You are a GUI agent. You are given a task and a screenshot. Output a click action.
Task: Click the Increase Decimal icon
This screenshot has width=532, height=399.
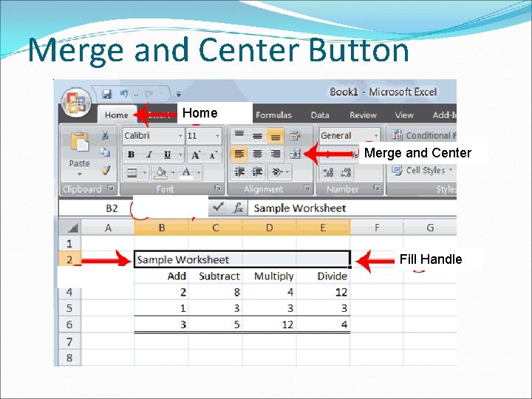point(328,173)
